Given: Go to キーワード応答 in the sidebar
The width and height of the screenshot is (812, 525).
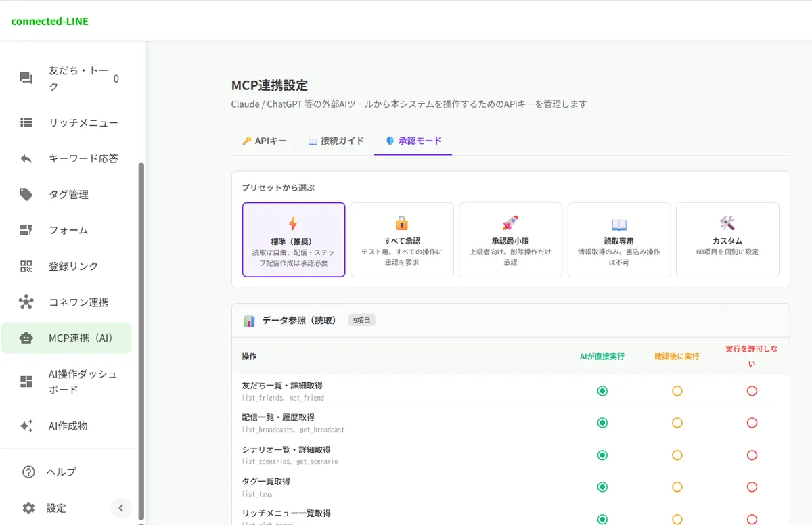Looking at the screenshot, I should pos(66,158).
